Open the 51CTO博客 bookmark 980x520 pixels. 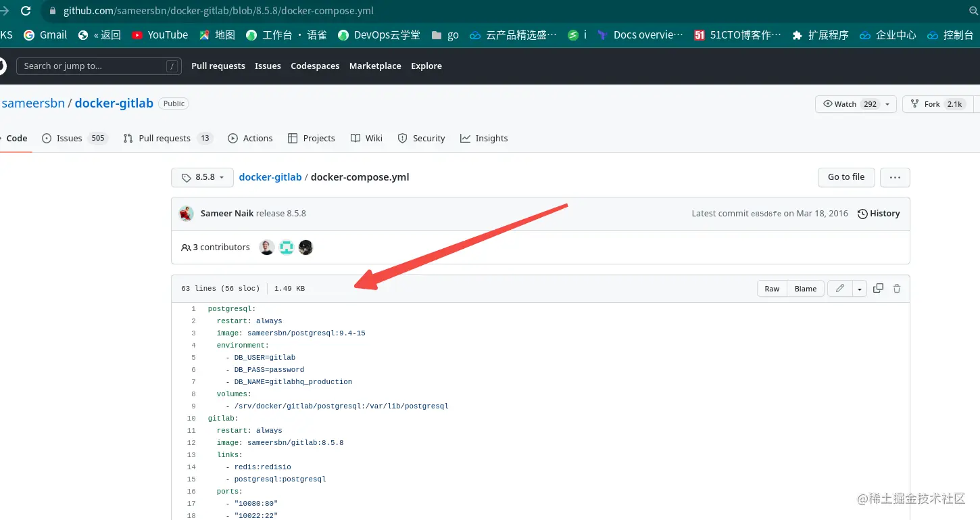(738, 35)
